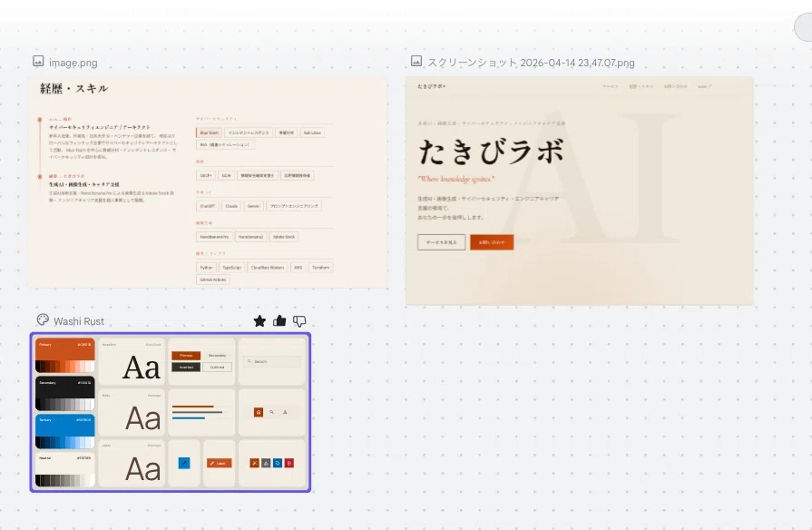Click the blue pencil edit icon tile
The height and width of the screenshot is (530, 812).
[x=184, y=463]
